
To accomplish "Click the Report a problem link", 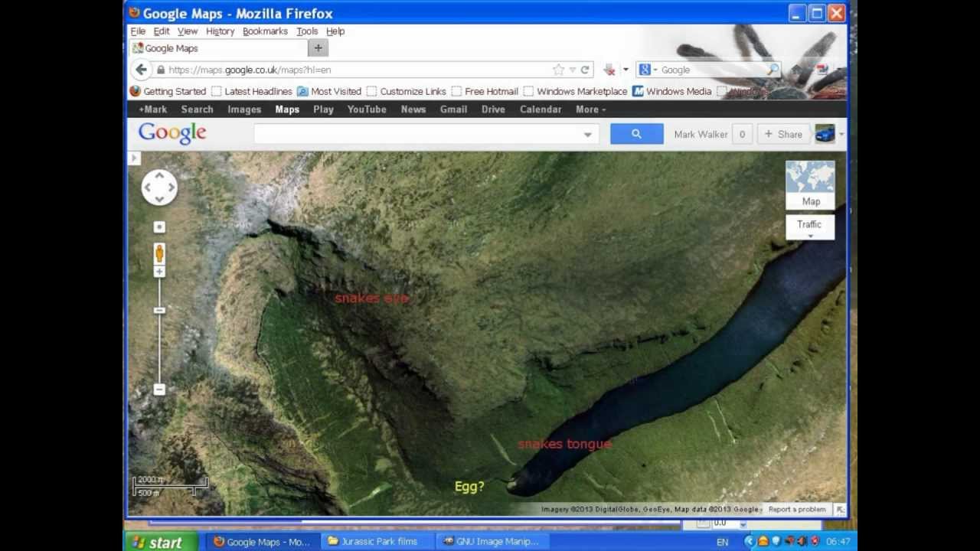I will (797, 510).
